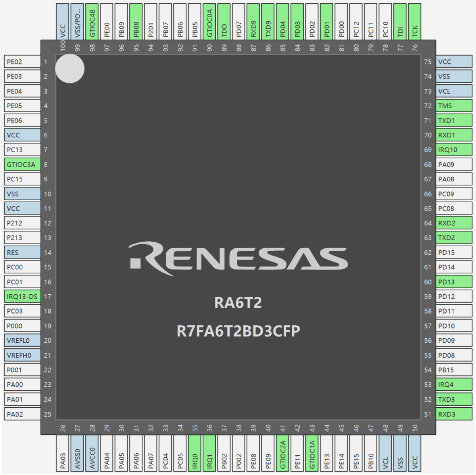Viewport: 476px width, 475px height.
Task: Select the TDO pin 89
Action: pyautogui.click(x=224, y=22)
